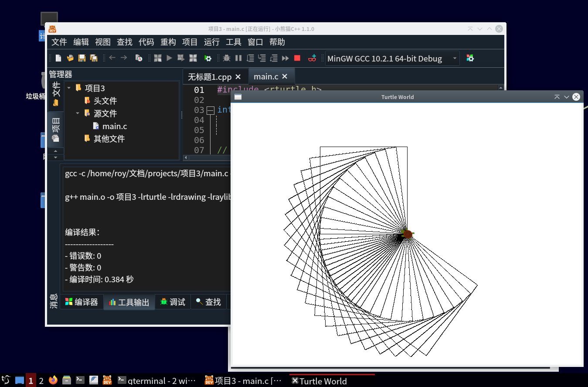Start debugging with the bug icon
The height and width of the screenshot is (387, 588).
tap(227, 58)
